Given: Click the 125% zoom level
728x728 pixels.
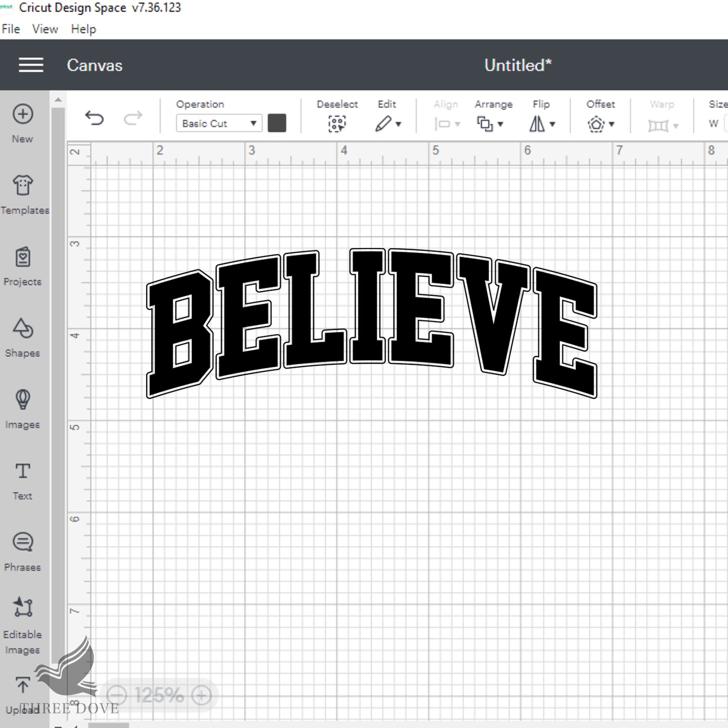Looking at the screenshot, I should click(159, 696).
